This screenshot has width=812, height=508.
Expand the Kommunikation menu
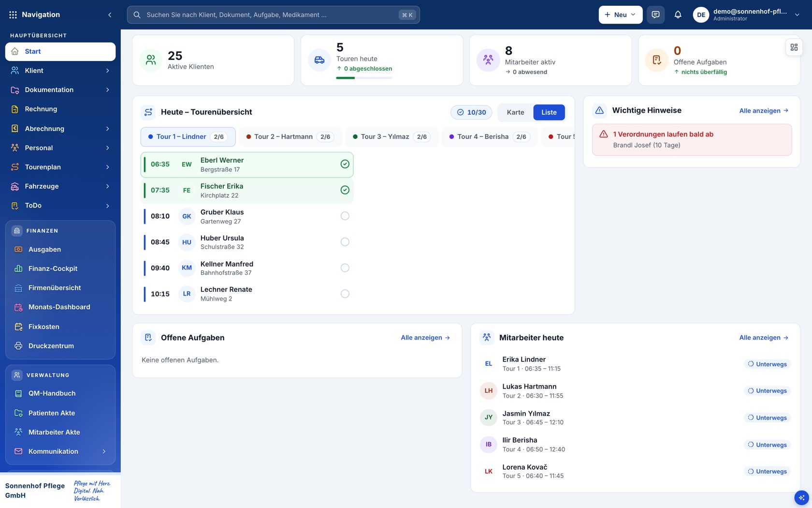pyautogui.click(x=60, y=451)
